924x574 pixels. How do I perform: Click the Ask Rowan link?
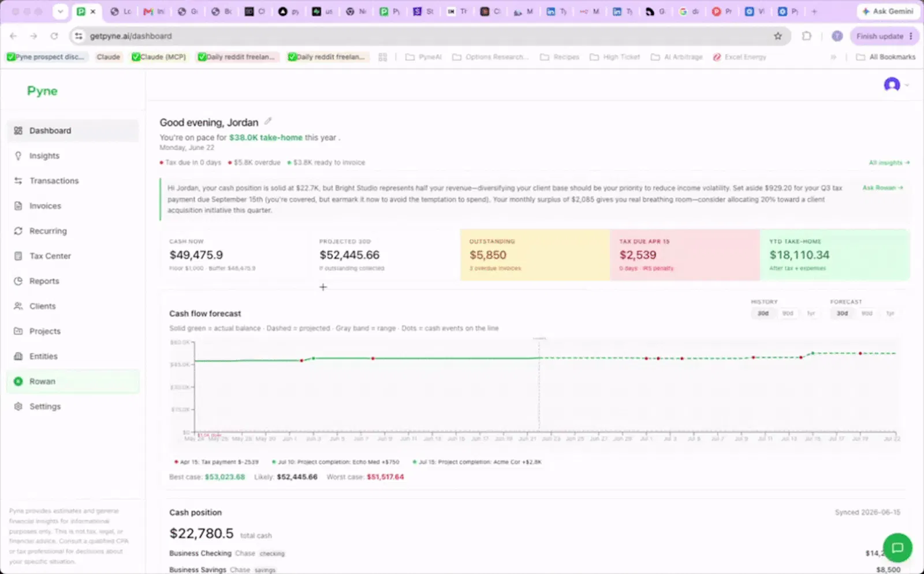coord(882,188)
